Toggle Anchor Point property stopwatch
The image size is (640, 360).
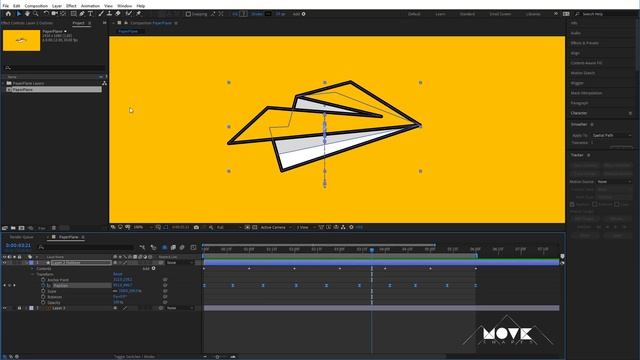click(43, 280)
